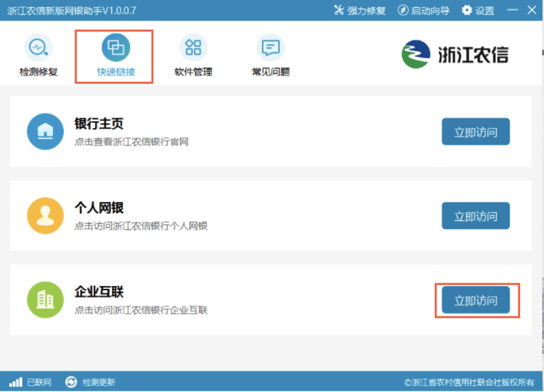Click text 点击查看浙江农信银行官网

click(x=131, y=142)
